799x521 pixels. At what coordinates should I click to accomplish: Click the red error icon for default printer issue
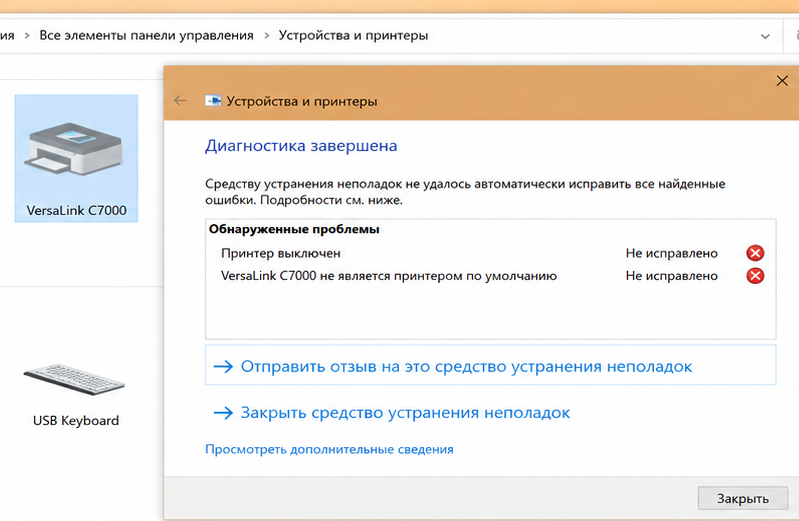(x=755, y=276)
